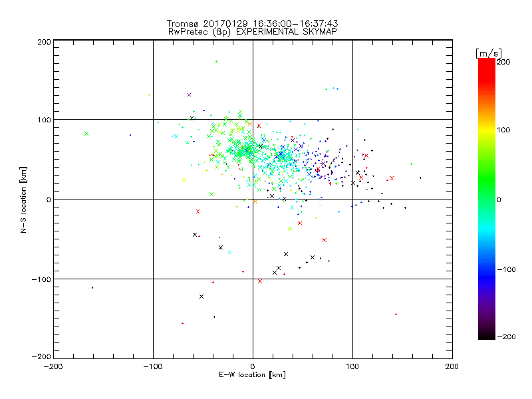Click the red dot in the lower-right quadrant
Screen dimensions: 532x399
tap(396, 314)
